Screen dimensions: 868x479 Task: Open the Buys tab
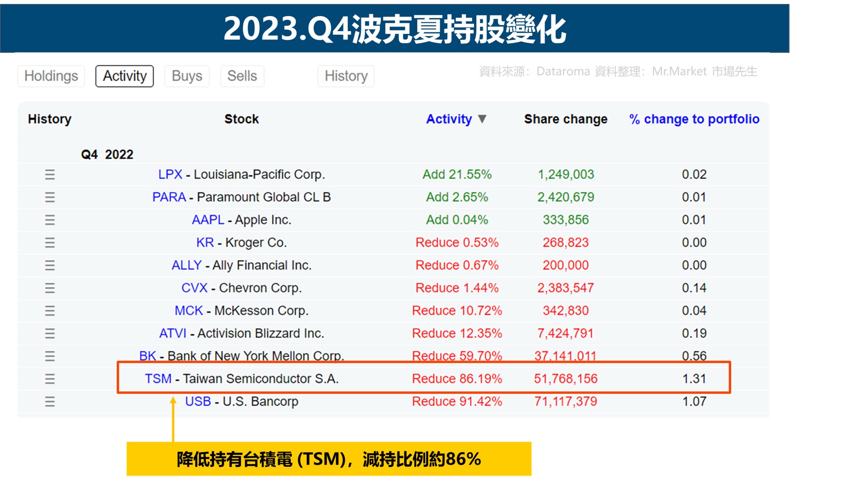click(187, 76)
